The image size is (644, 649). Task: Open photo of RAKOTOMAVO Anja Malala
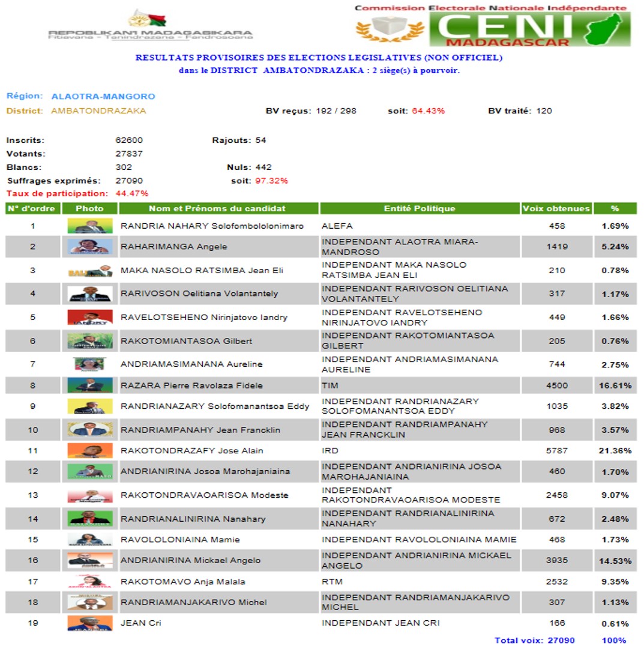pyautogui.click(x=90, y=582)
